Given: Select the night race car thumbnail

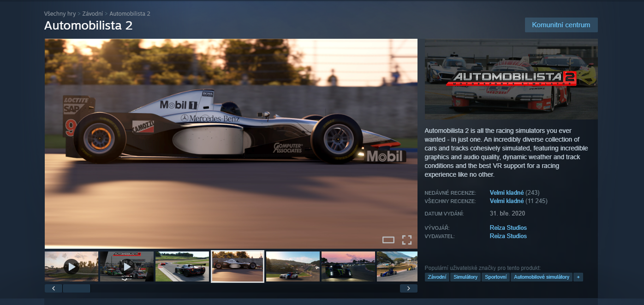Looking at the screenshot, I should pos(348,266).
